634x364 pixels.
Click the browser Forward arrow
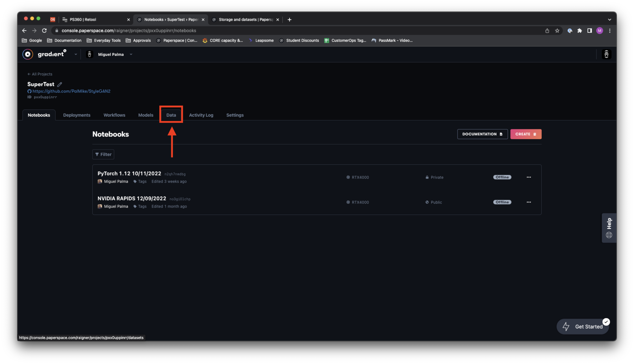pos(34,31)
